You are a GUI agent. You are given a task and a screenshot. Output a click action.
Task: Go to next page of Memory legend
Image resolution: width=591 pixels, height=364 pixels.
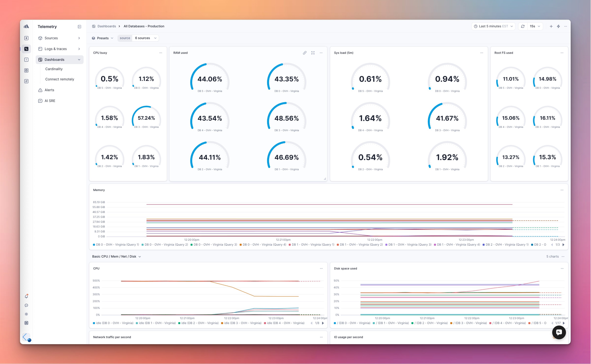click(x=563, y=245)
